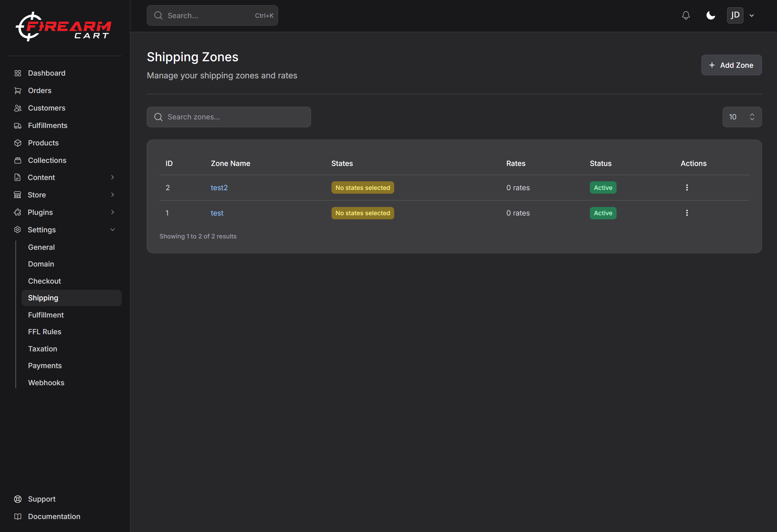The height and width of the screenshot is (532, 777).
Task: Click the Documentation book icon
Action: [18, 517]
